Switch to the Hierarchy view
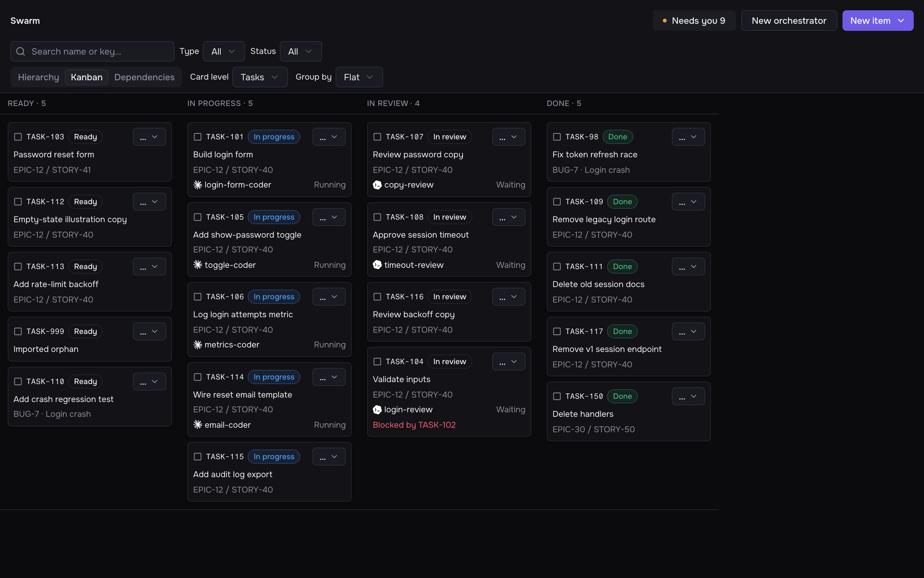924x578 pixels. coord(38,77)
